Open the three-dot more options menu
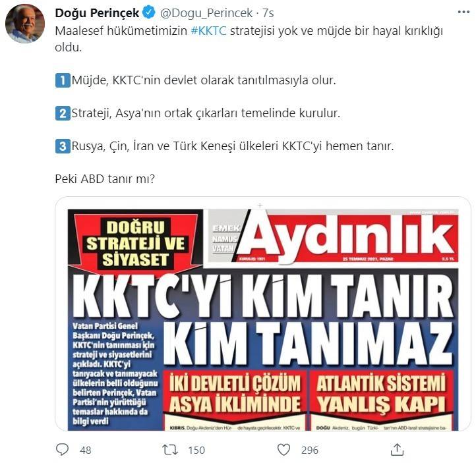 463,12
